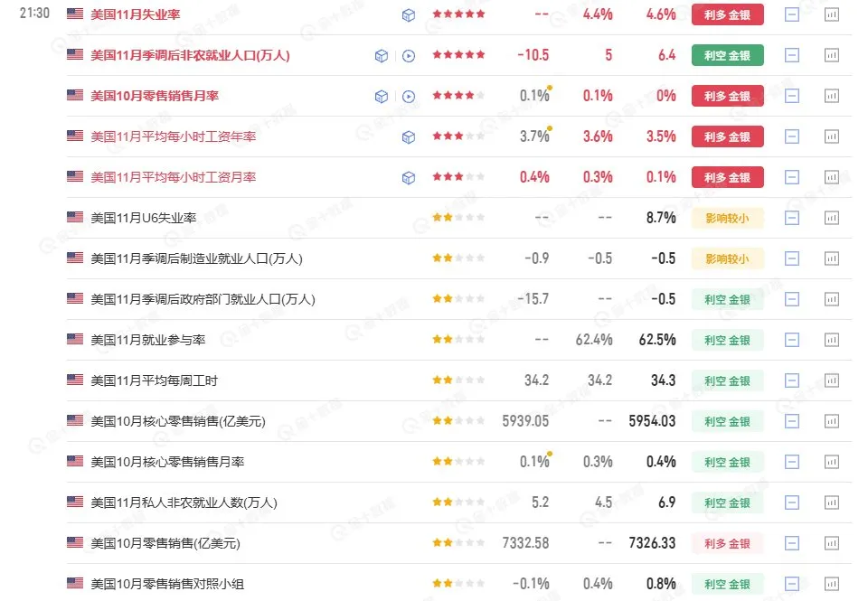Click play icon in 美国11月季调后非农就业人口 row

pos(409,56)
